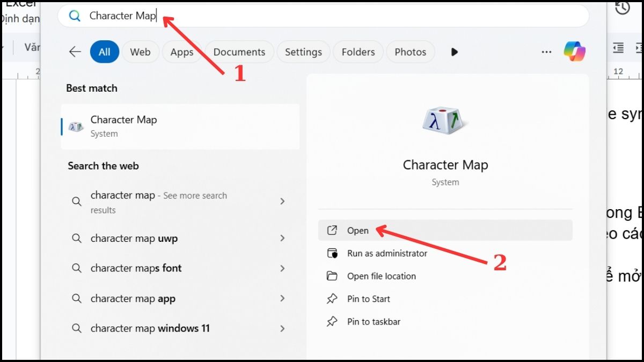Select Pin to taskbar option
This screenshot has width=644, height=362.
pos(374,322)
